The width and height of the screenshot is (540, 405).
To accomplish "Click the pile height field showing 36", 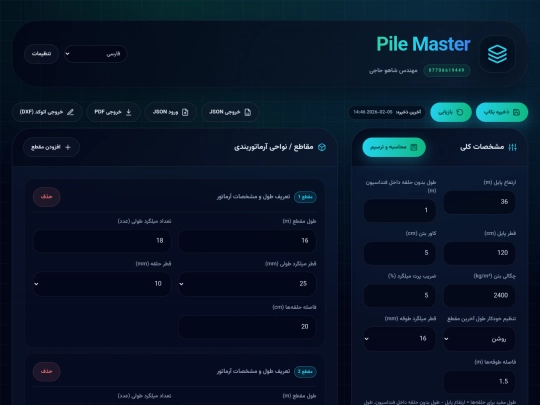I will click(479, 202).
